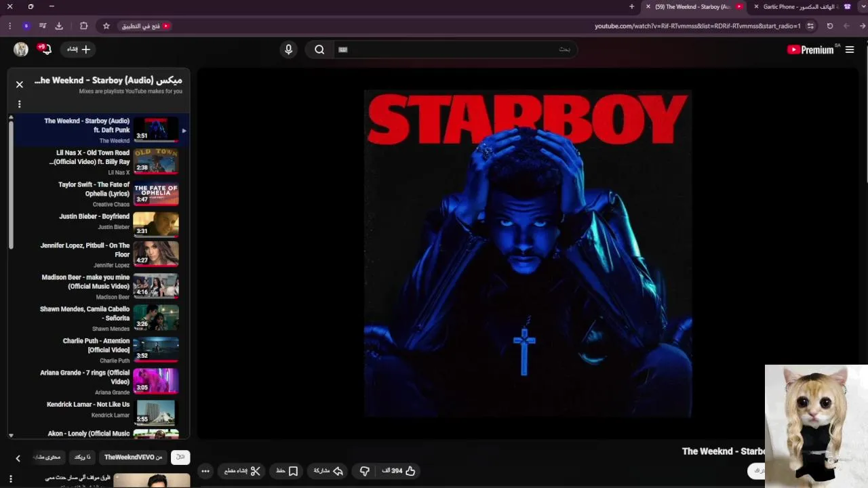This screenshot has height=488, width=868.
Task: Switch to the Gartic Phone tab
Action: click(801, 7)
